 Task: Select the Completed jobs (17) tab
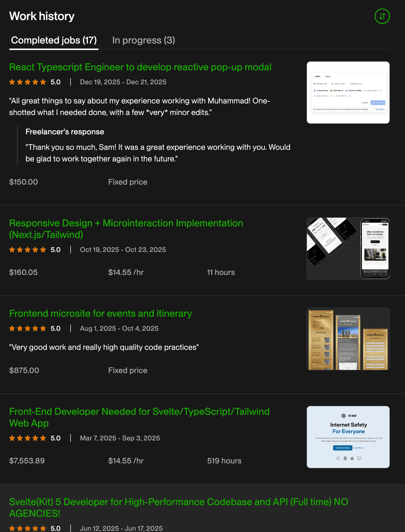[54, 40]
